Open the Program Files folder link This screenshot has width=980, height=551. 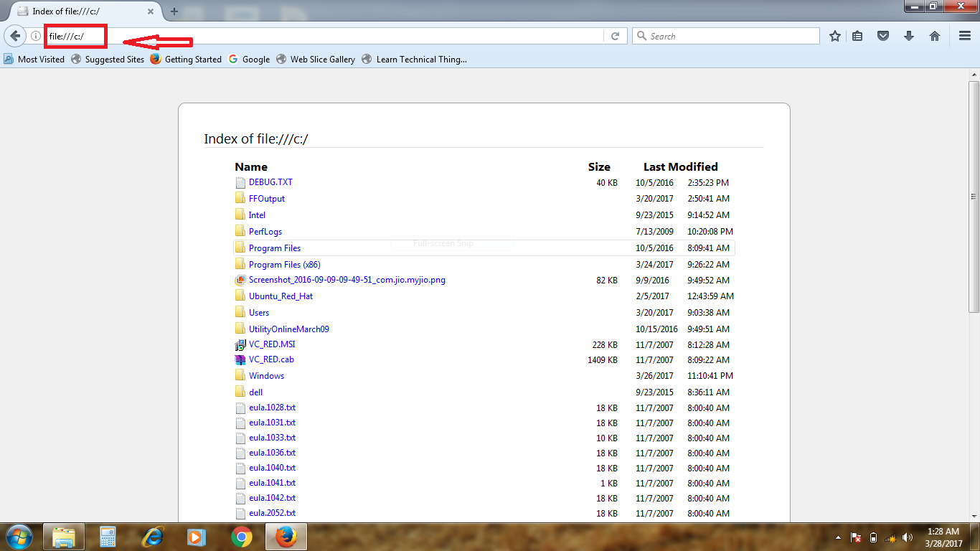pos(274,248)
